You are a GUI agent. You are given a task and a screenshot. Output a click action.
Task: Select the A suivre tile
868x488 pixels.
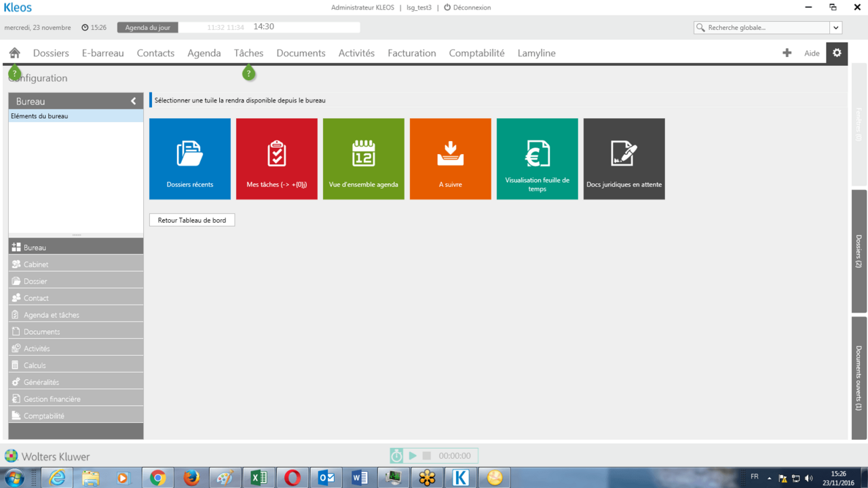tap(451, 159)
